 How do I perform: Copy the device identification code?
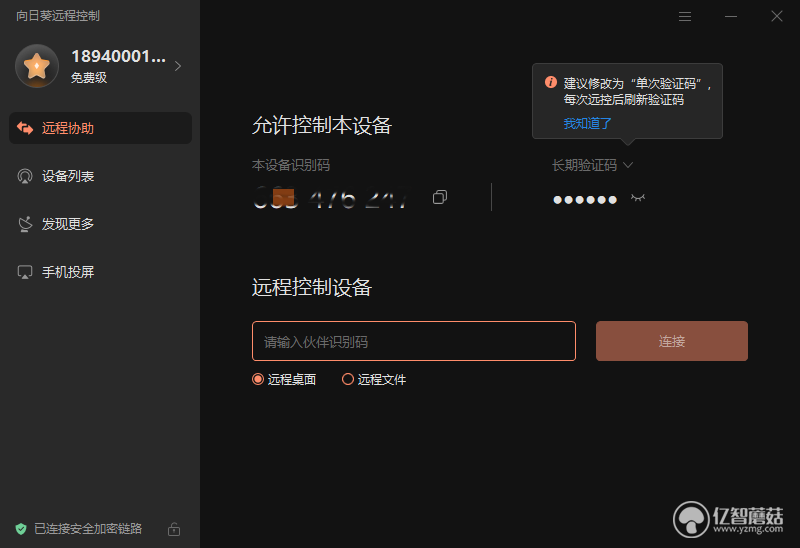[x=440, y=197]
